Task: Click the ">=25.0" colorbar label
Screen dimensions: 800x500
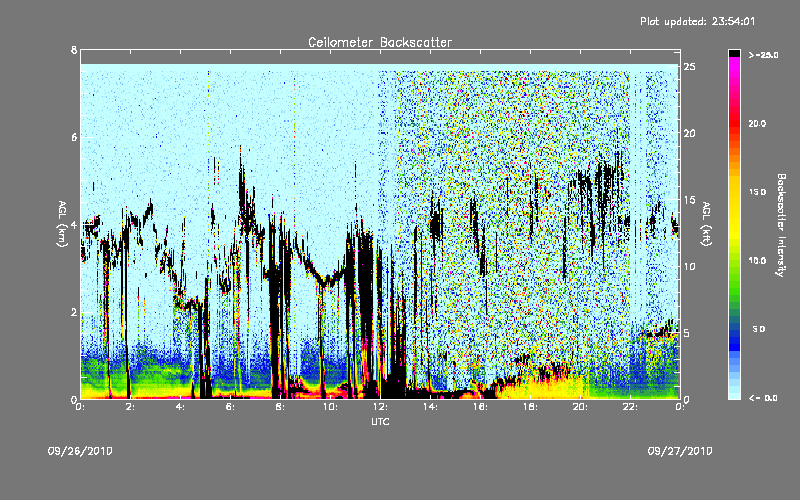Action: pos(763,55)
